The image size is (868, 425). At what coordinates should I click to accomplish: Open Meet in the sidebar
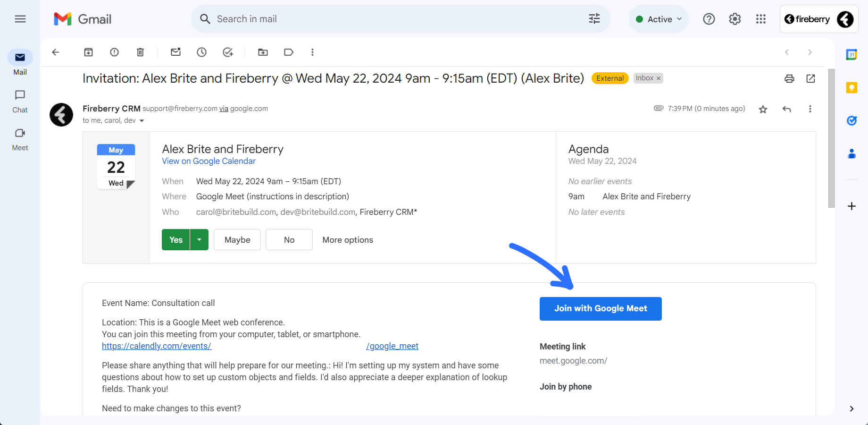(20, 140)
